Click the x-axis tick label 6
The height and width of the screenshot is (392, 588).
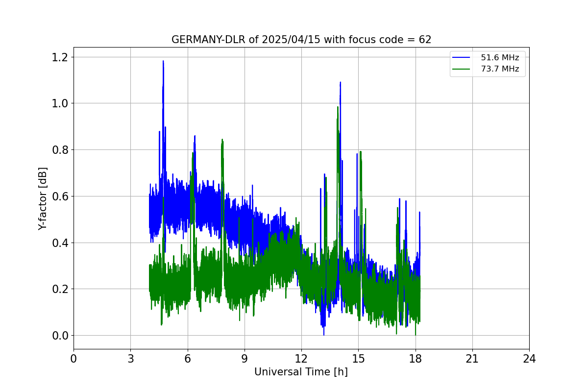[187, 359]
